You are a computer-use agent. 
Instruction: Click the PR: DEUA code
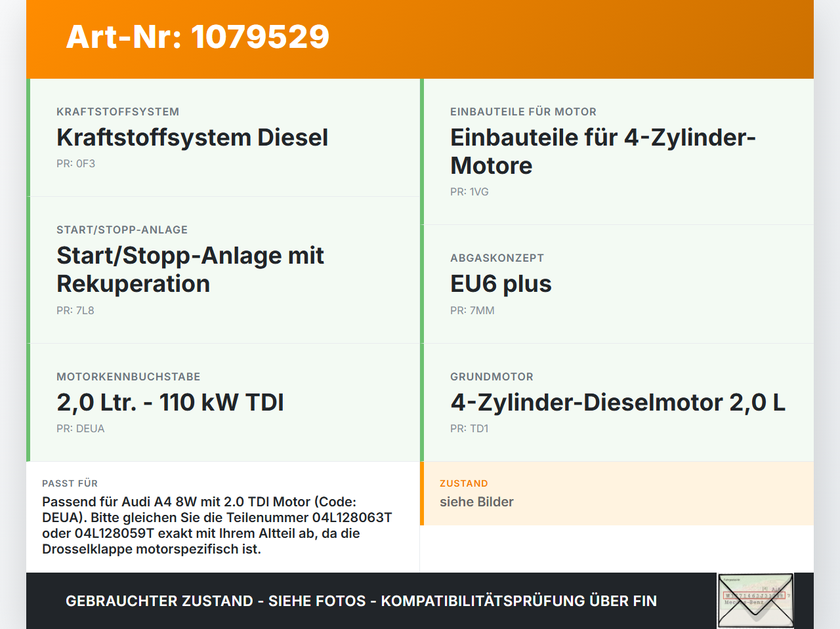click(81, 429)
